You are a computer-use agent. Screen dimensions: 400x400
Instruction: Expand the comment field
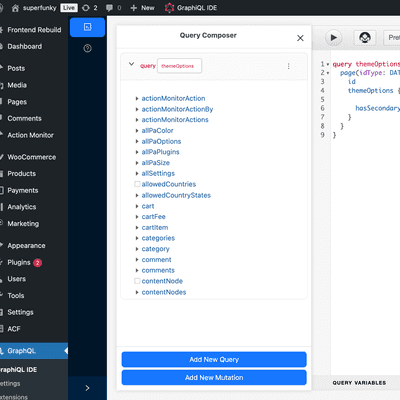[x=137, y=260]
